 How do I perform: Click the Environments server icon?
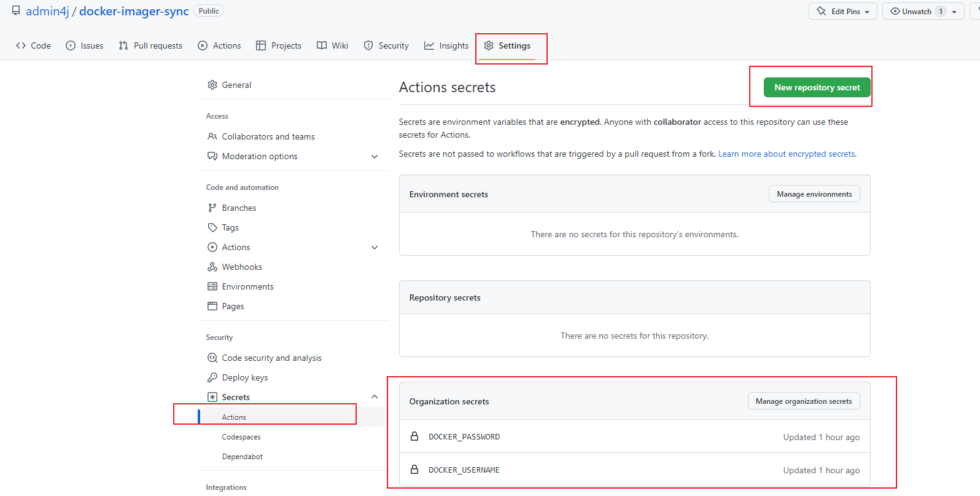212,286
